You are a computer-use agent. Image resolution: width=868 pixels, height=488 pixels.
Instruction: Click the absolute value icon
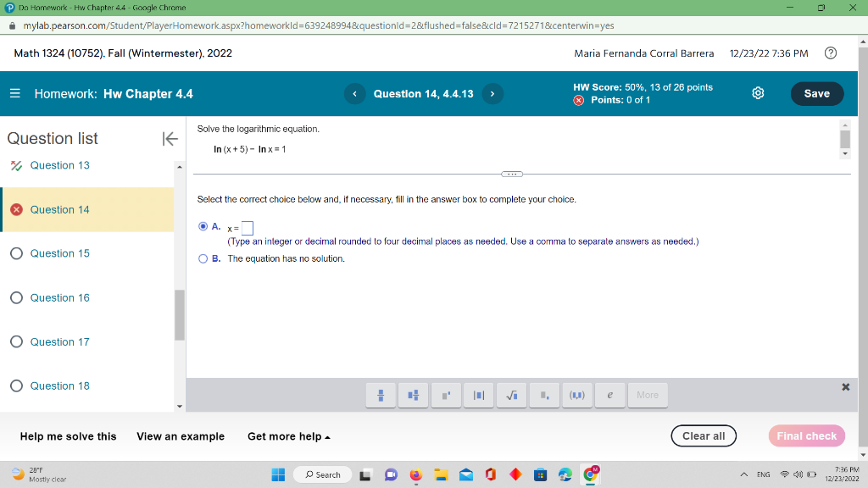click(x=478, y=395)
